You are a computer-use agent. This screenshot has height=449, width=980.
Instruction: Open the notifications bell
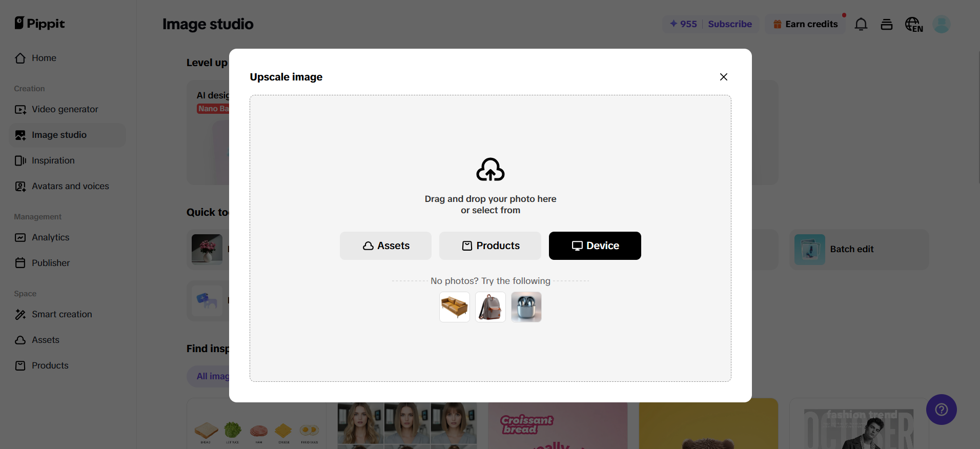(x=861, y=24)
